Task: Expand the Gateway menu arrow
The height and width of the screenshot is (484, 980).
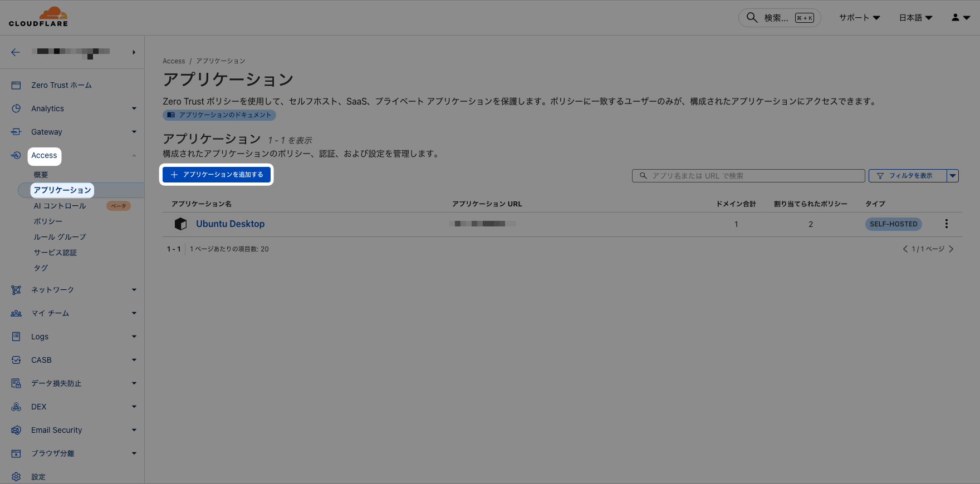Action: (x=134, y=132)
